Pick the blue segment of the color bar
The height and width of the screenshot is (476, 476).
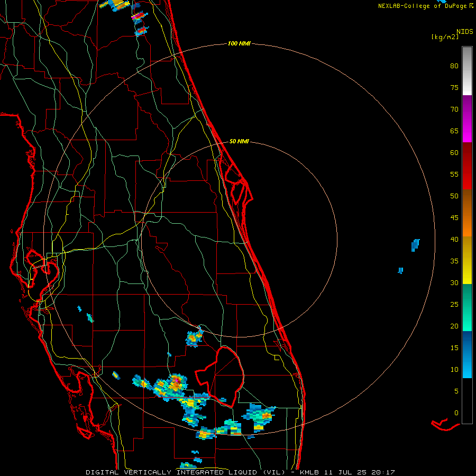pyautogui.click(x=467, y=354)
